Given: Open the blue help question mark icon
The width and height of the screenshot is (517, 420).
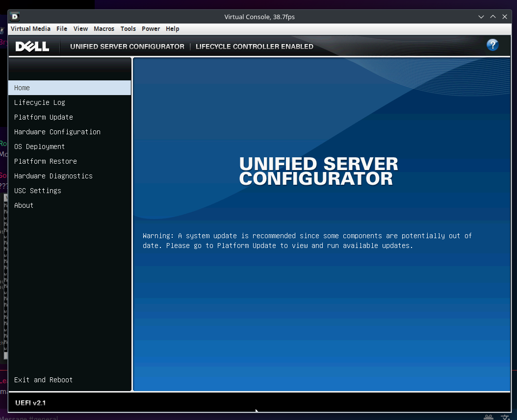Looking at the screenshot, I should [492, 45].
